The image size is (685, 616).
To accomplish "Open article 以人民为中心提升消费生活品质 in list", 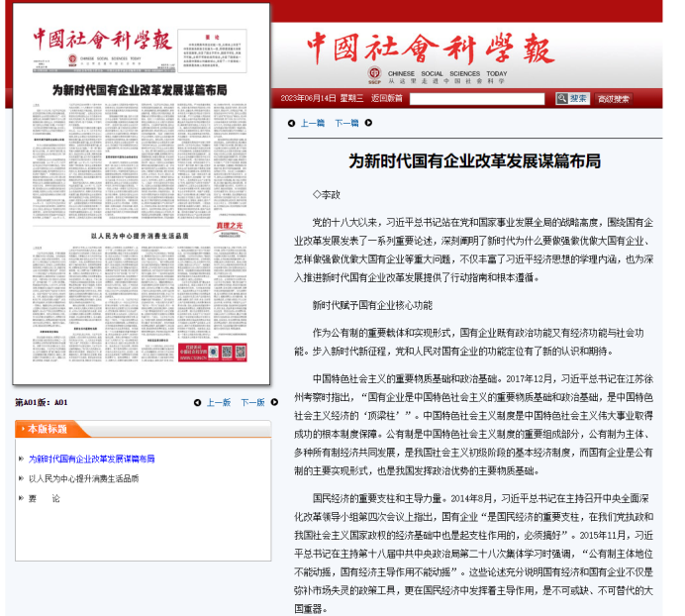I will coord(83,478).
